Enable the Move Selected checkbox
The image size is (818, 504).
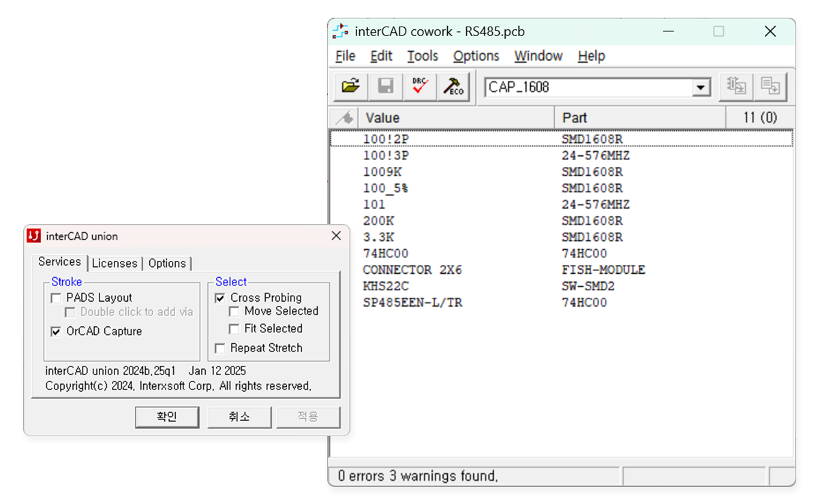[x=234, y=311]
